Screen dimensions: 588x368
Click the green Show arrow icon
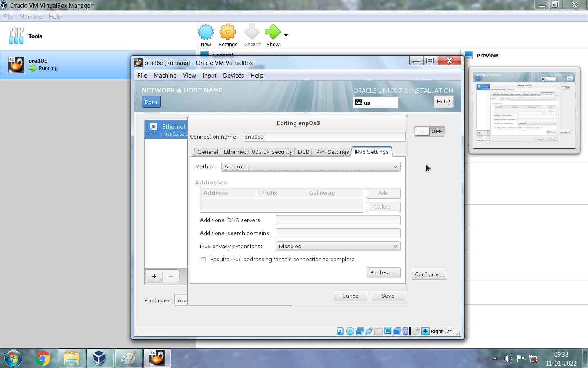pyautogui.click(x=273, y=32)
